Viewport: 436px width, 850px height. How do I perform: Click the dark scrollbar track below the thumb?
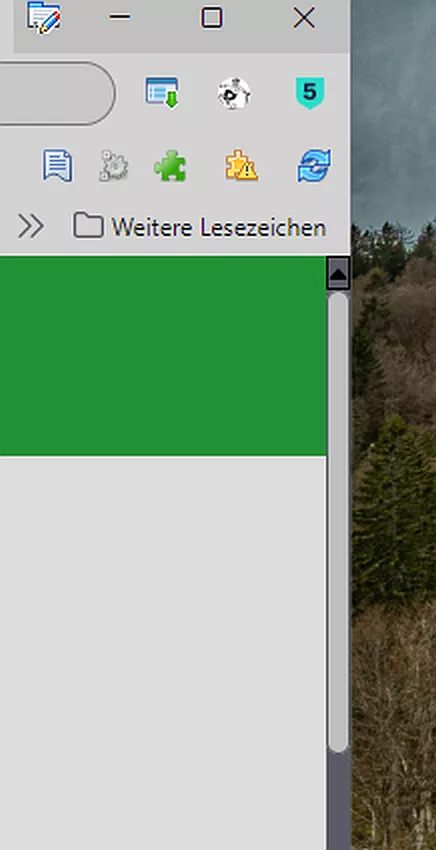338,801
